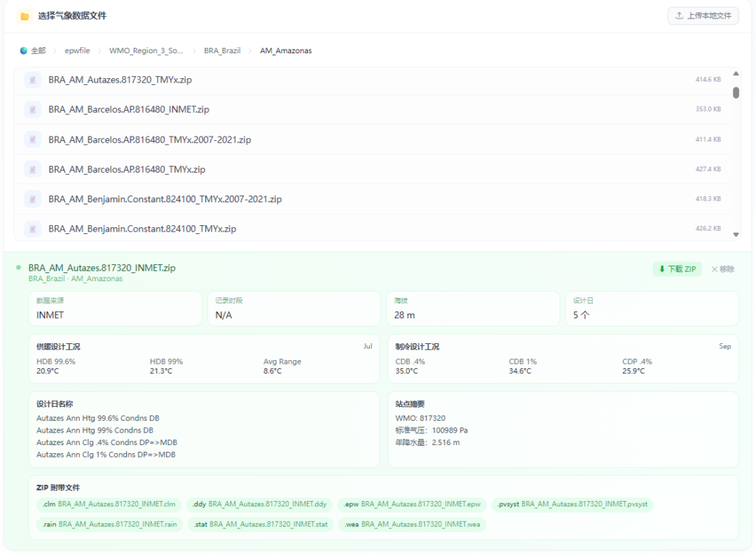Click the file icon for Barcelos TMYx.2007-2021 zip
This screenshot has height=555, width=756.
coord(32,139)
